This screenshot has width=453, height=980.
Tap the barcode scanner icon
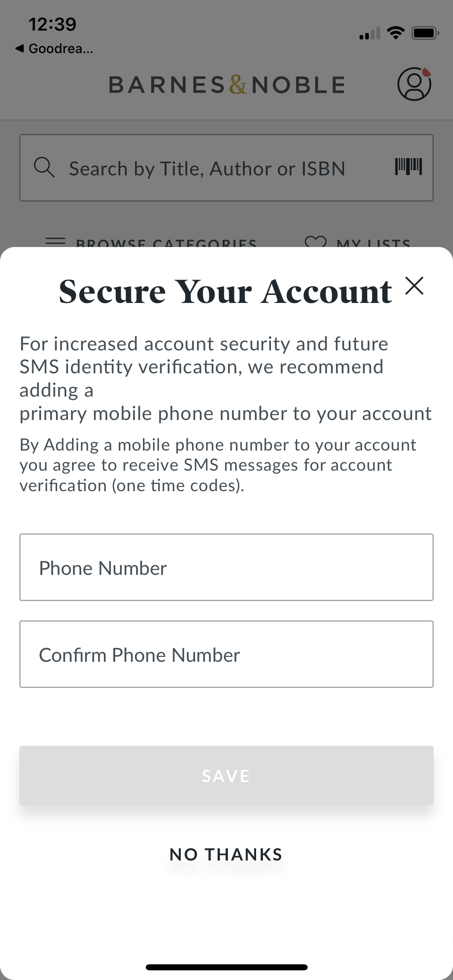pos(408,167)
